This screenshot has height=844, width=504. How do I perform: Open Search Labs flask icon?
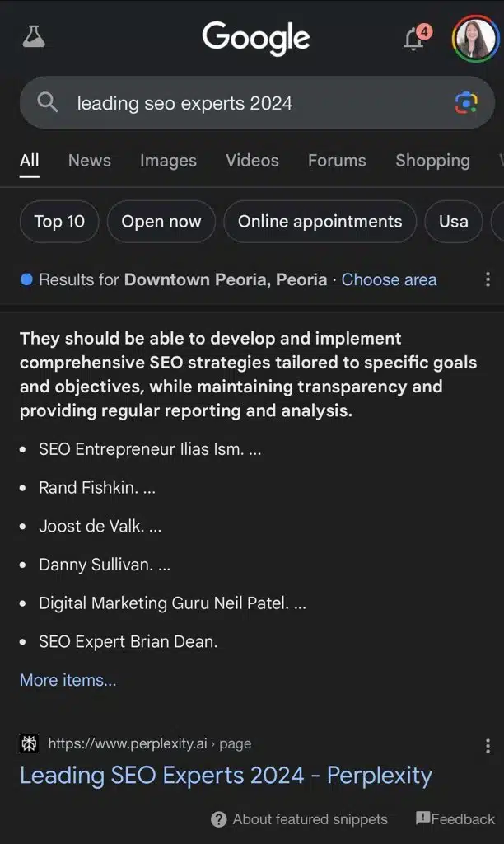pyautogui.click(x=34, y=36)
